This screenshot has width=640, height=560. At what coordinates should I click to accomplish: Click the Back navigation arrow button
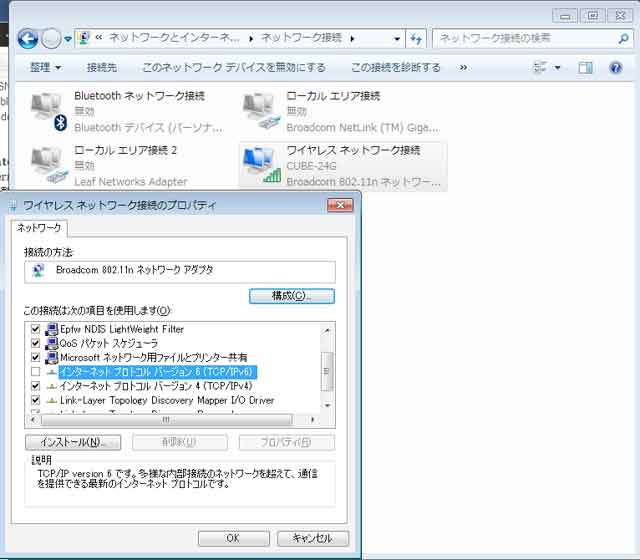pyautogui.click(x=28, y=38)
